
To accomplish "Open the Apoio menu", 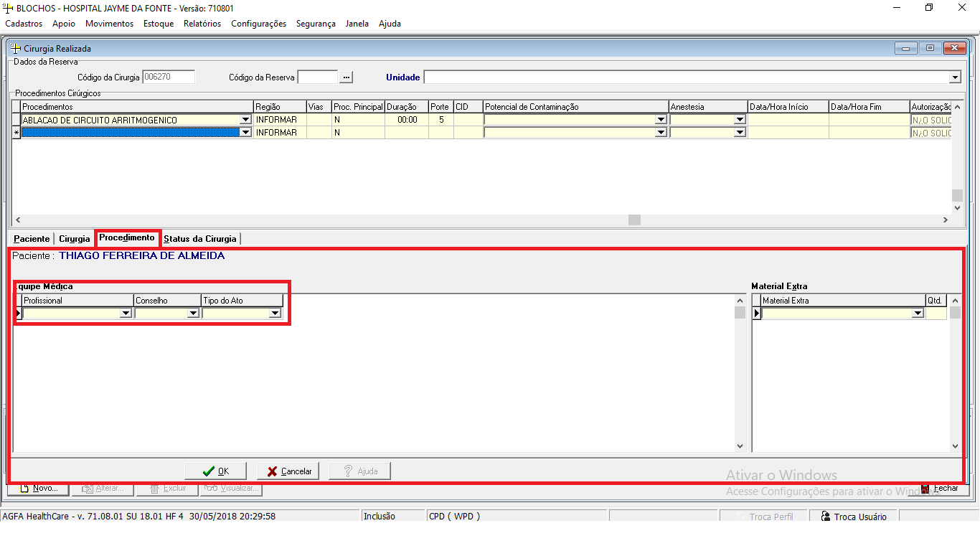I will [x=64, y=24].
